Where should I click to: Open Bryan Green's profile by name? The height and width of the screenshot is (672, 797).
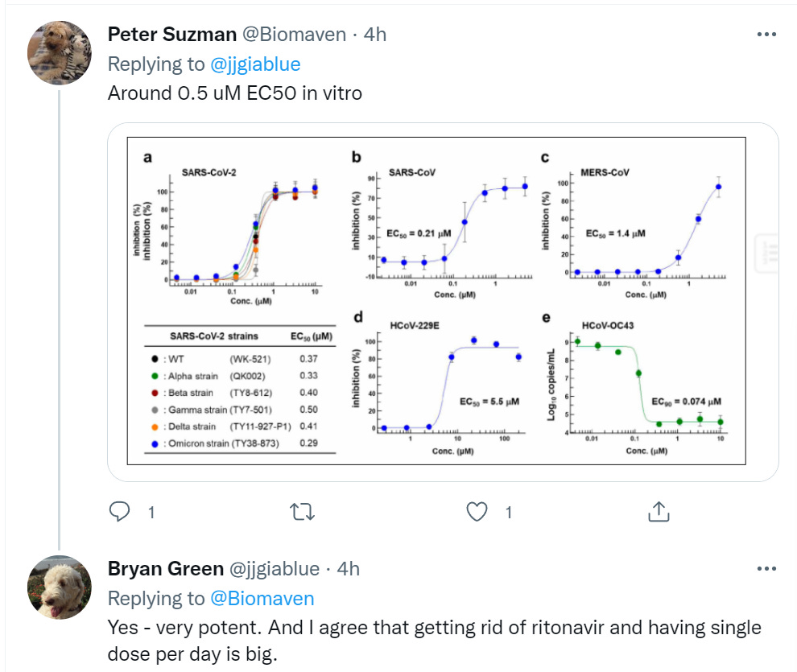[x=166, y=569]
